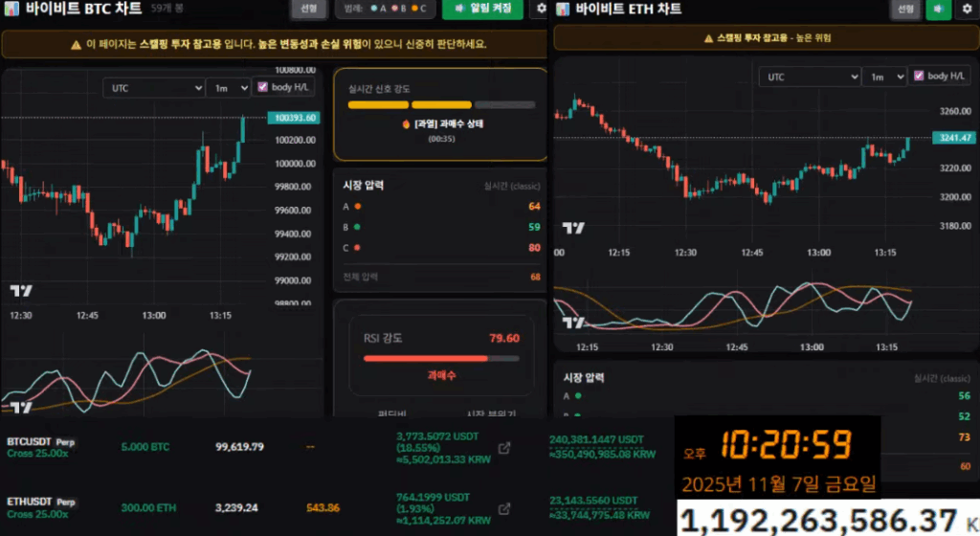Screen dimensions: 980x536
Task: Expand UTC timezone dropdown on ETH chart
Action: pyautogui.click(x=810, y=78)
